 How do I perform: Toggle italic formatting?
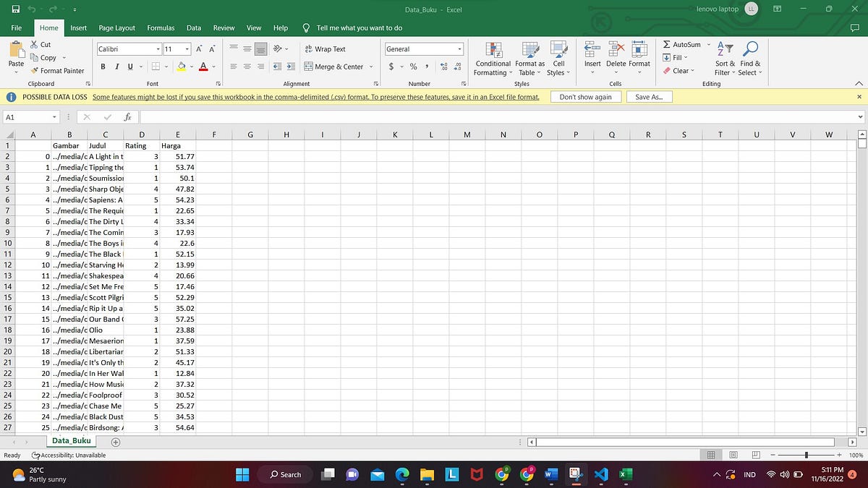coord(116,66)
